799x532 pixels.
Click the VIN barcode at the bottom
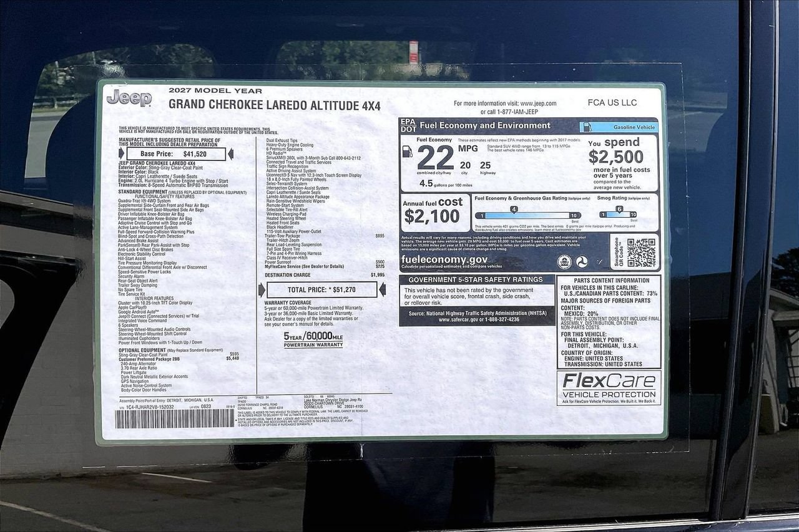point(174,418)
